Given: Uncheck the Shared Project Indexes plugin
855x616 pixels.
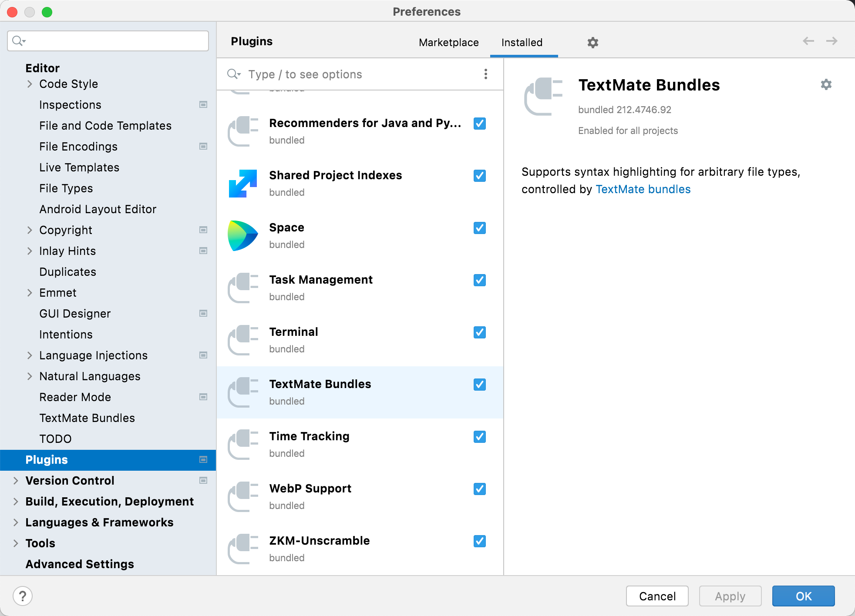Looking at the screenshot, I should (480, 176).
